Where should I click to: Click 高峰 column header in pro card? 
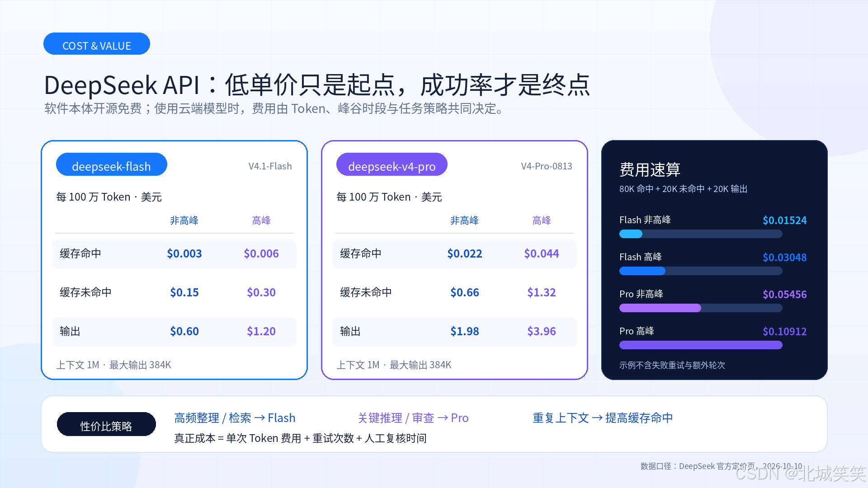[x=542, y=221]
